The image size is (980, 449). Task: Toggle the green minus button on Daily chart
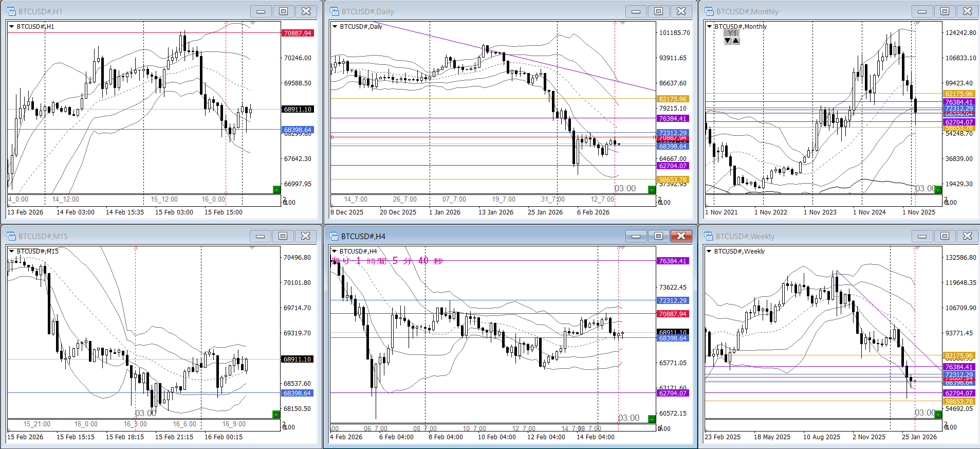pos(652,190)
